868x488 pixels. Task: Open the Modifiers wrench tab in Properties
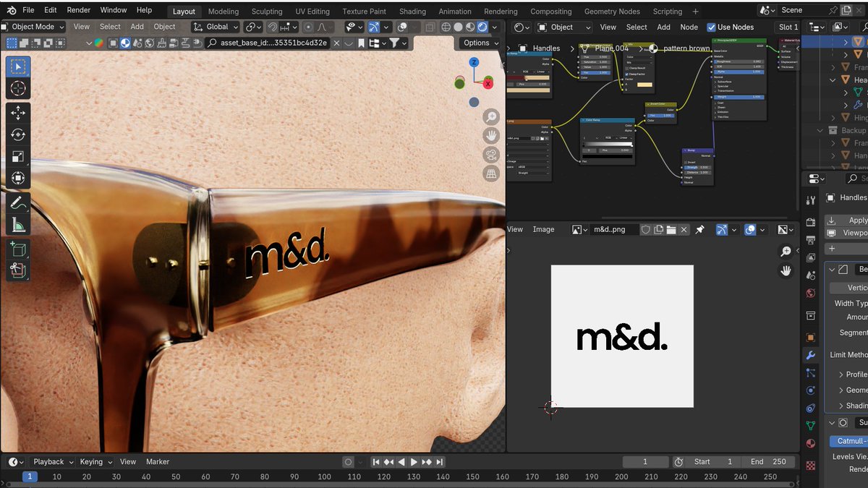811,355
